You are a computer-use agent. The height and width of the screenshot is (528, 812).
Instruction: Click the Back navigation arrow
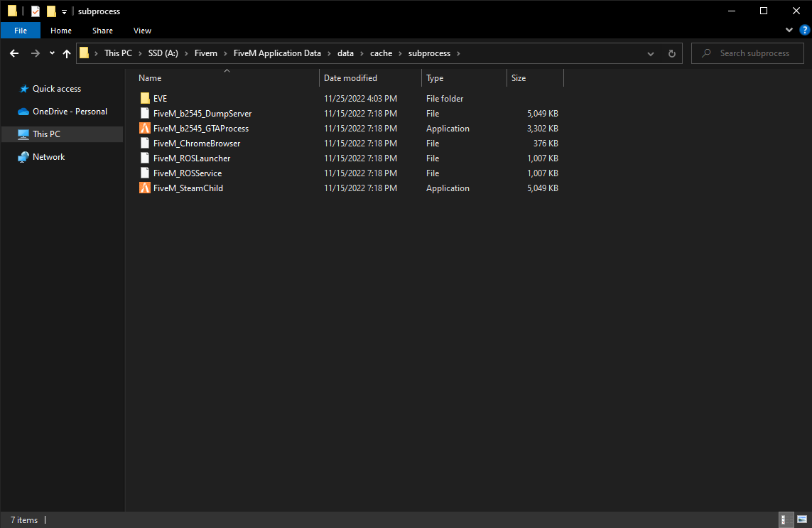(x=14, y=53)
